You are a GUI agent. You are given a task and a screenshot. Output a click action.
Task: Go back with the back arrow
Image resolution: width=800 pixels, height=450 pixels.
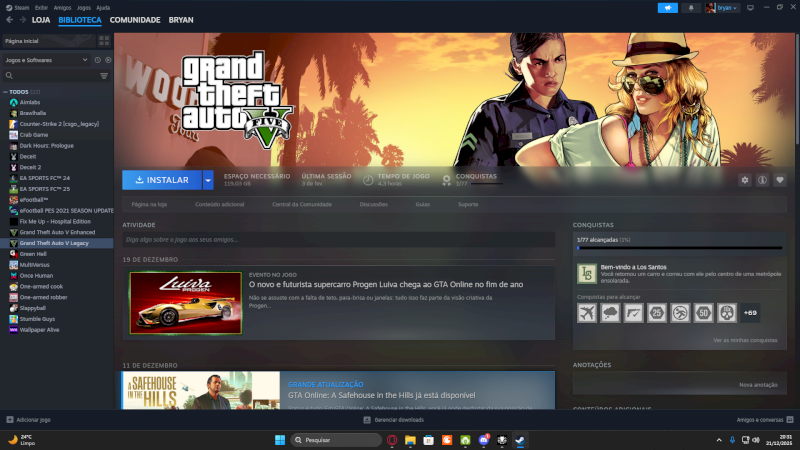pos(9,20)
